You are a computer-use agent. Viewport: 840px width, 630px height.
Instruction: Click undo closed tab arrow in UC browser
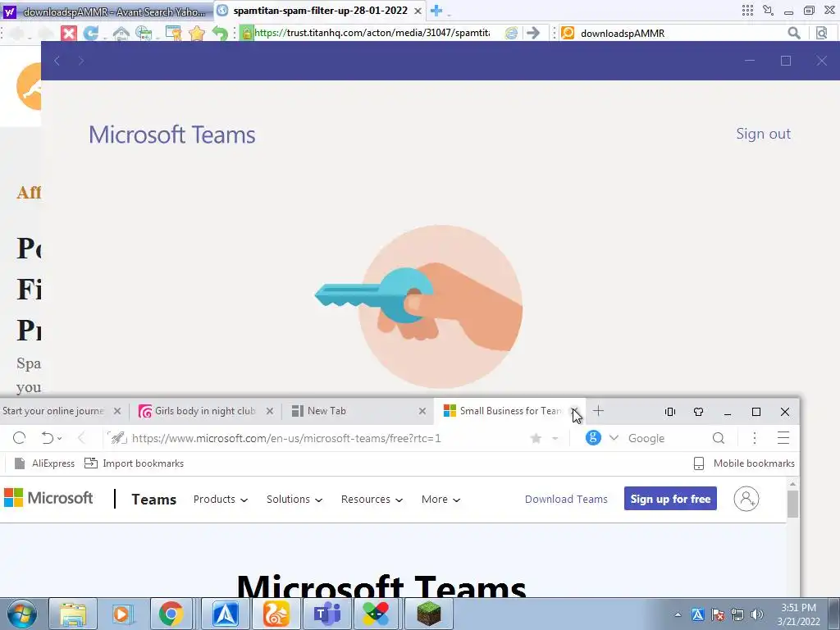(47, 438)
